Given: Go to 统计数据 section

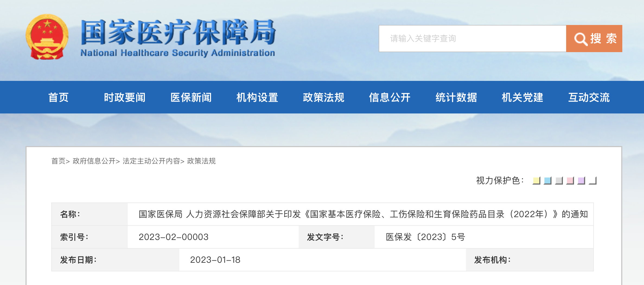Looking at the screenshot, I should 456,97.
